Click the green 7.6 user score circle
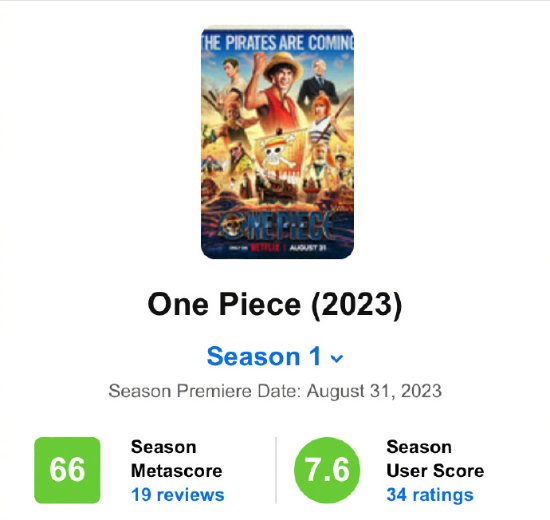This screenshot has width=550, height=520. pyautogui.click(x=327, y=470)
